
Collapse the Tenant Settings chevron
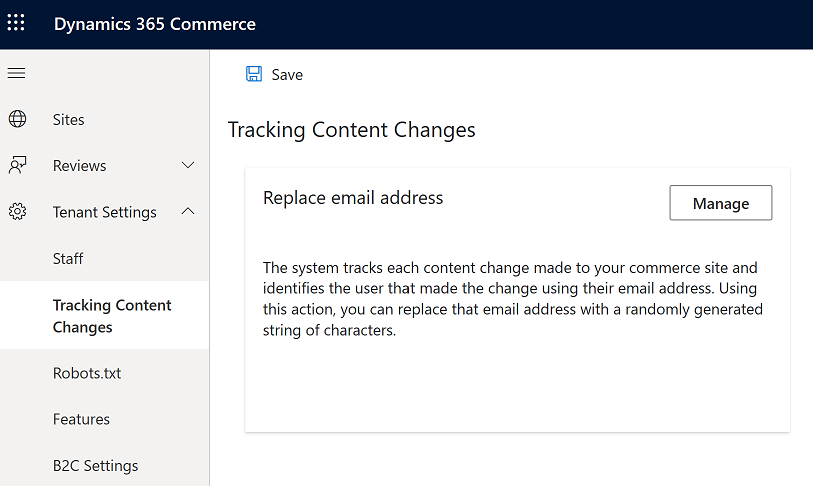[188, 212]
